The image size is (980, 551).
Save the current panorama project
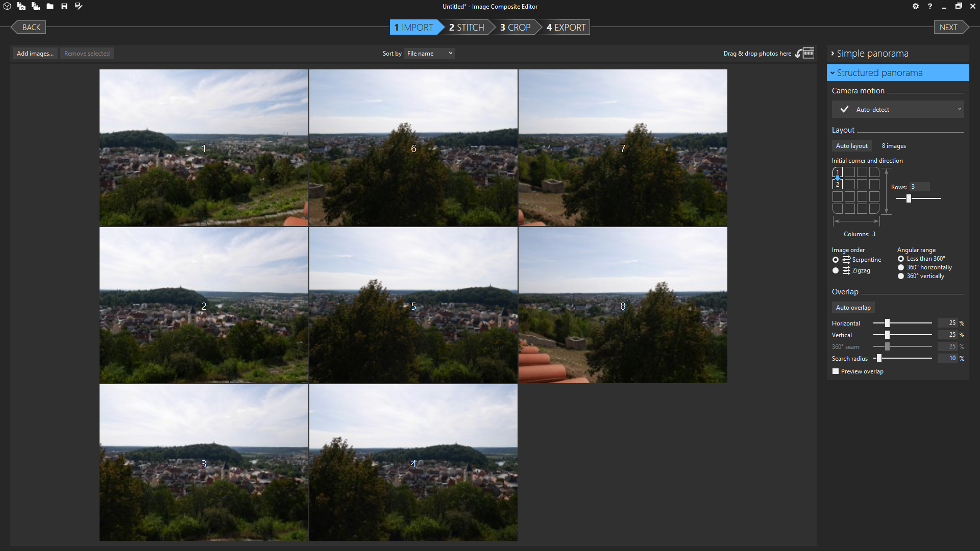(64, 6)
